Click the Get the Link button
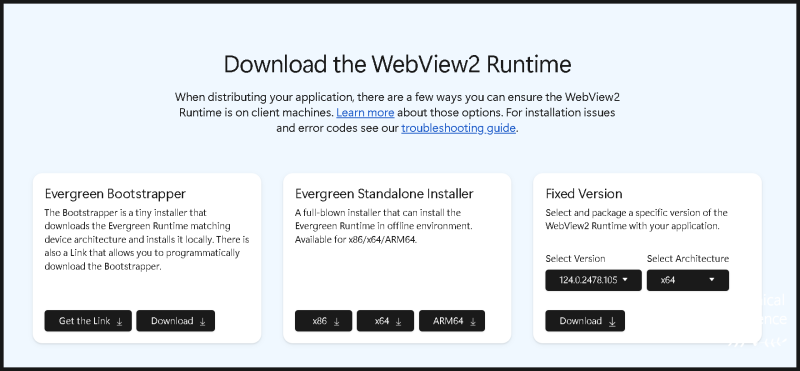The height and width of the screenshot is (371, 800). tap(88, 321)
